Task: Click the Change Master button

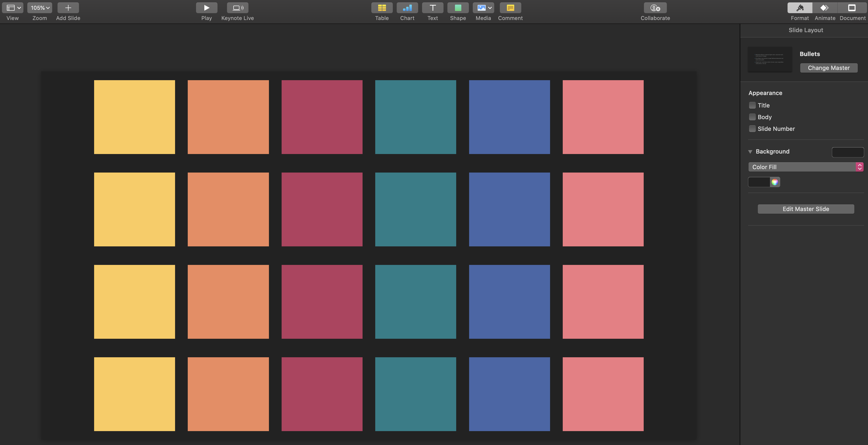Action: tap(829, 68)
